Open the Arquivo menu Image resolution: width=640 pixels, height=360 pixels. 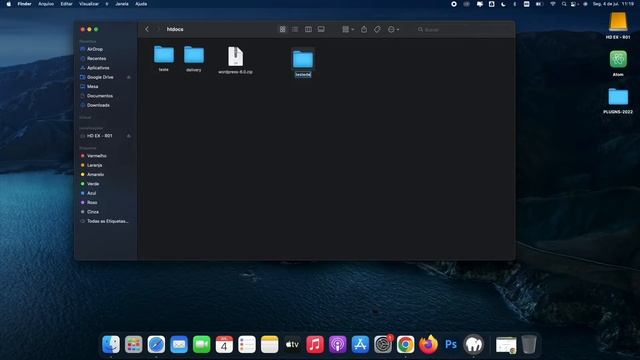[x=46, y=4]
